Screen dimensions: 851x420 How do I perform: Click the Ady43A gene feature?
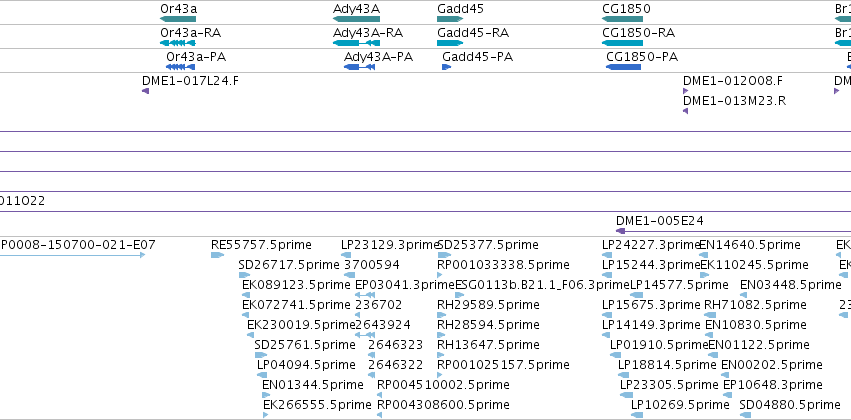point(357,19)
